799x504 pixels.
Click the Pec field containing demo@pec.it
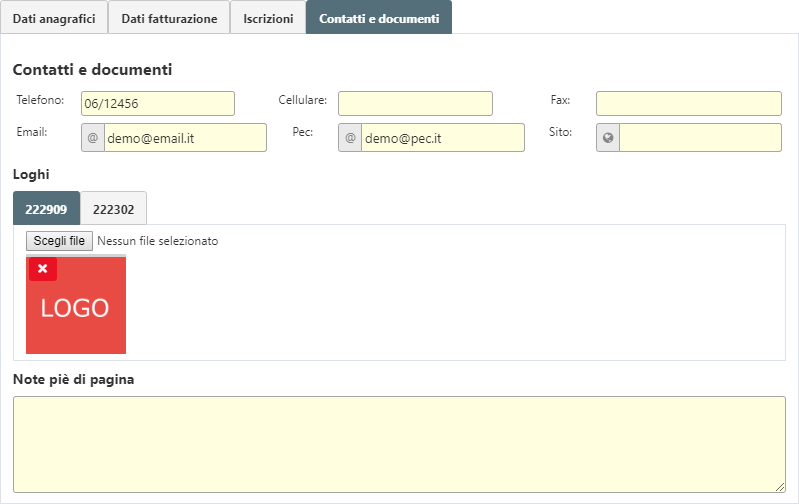pos(442,138)
